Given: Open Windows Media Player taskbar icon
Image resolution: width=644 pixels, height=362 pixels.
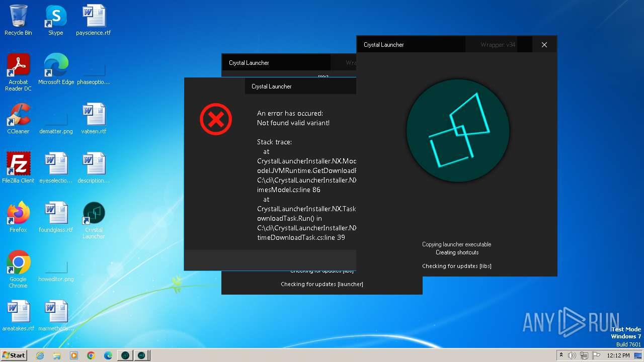Looking at the screenshot, I should coord(74,355).
